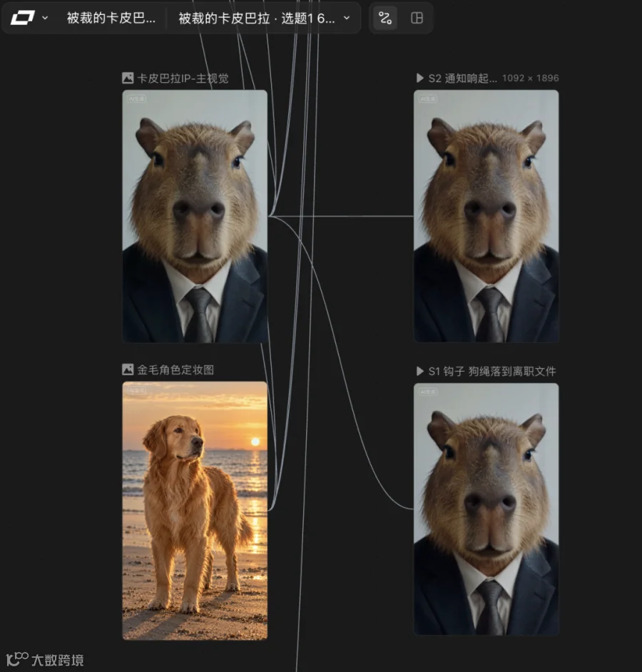This screenshot has height=672, width=642.
Task: Switch to panel layout view icon
Action: pyautogui.click(x=417, y=18)
